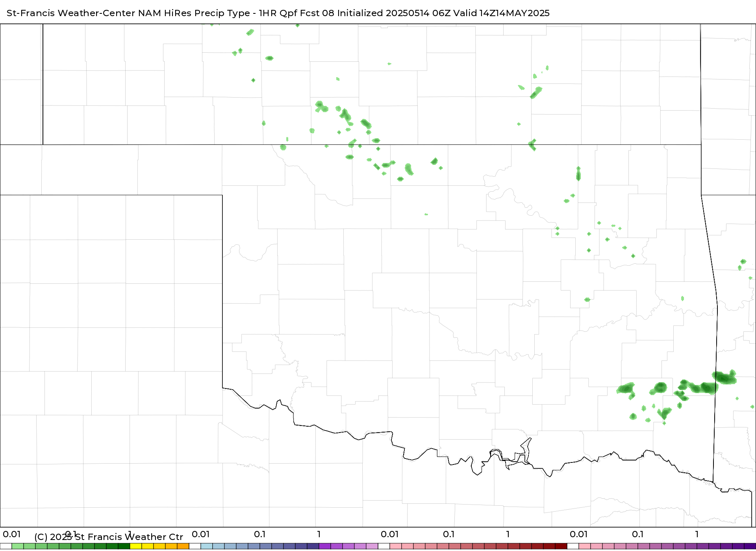Image resolution: width=756 pixels, height=551 pixels.
Task: Pick the bright yellow legend swatch
Action: pyautogui.click(x=136, y=546)
